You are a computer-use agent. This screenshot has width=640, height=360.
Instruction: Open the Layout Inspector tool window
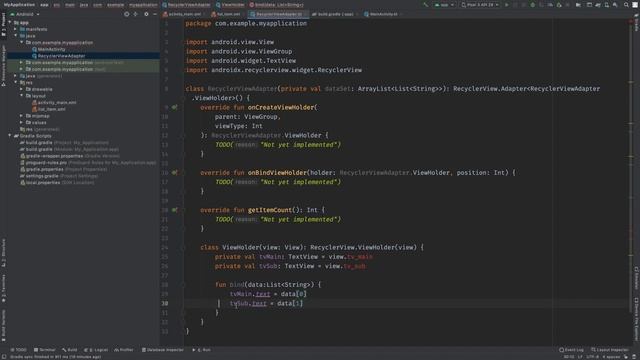coord(610,350)
